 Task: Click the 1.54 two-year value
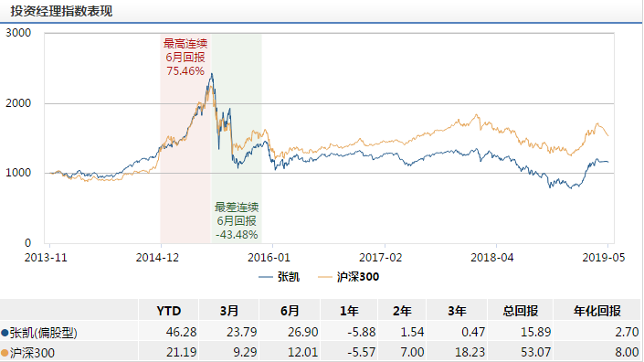click(412, 332)
